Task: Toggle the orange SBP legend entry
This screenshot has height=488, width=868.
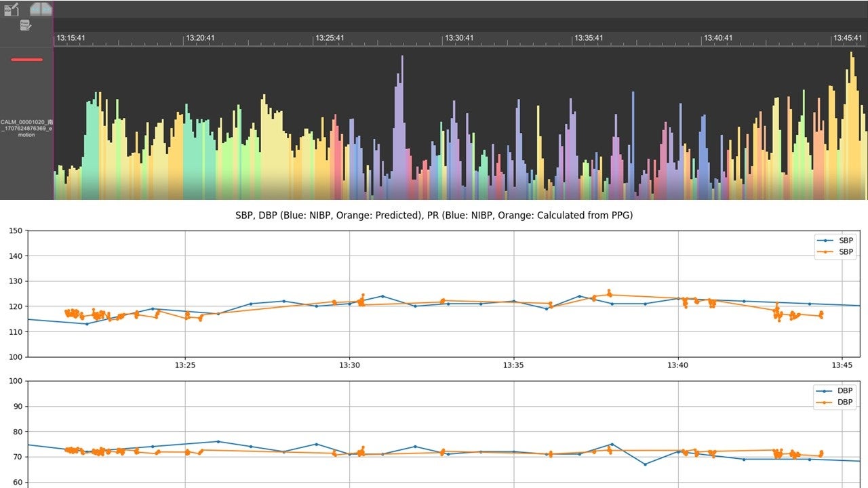Action: [835, 251]
